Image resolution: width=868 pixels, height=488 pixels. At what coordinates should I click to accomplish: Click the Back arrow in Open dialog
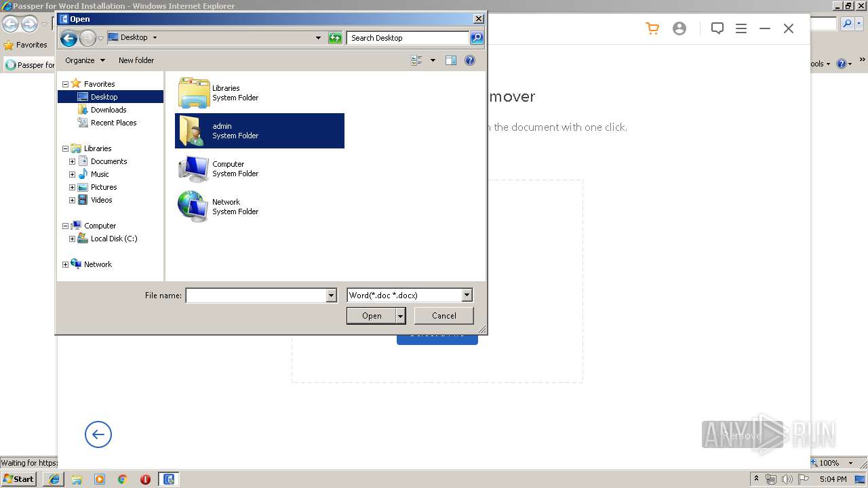[x=68, y=38]
